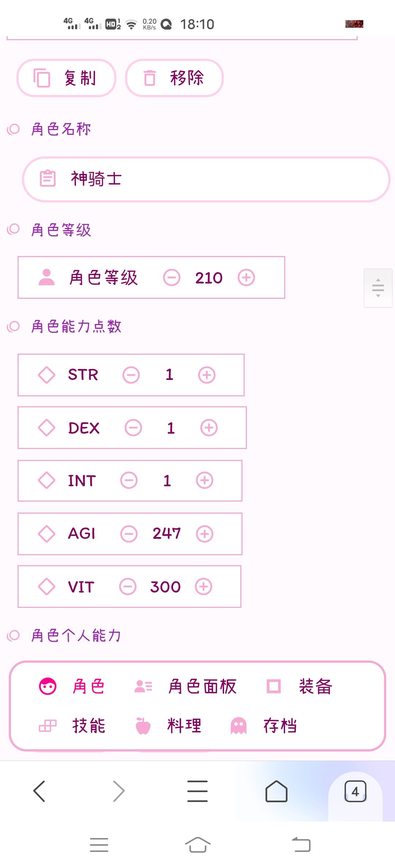Viewport: 395px width, 868px height.
Task: Click the side scroll handle widget
Action: (x=378, y=288)
